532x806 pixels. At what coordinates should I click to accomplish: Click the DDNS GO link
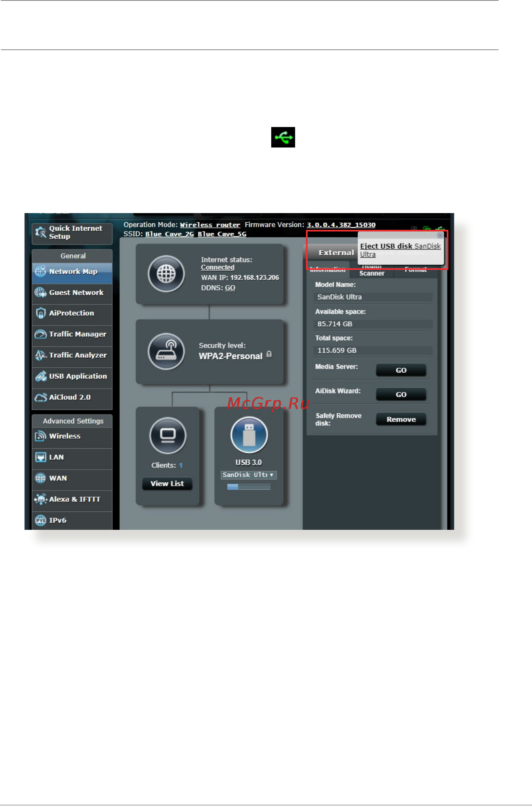click(x=230, y=288)
